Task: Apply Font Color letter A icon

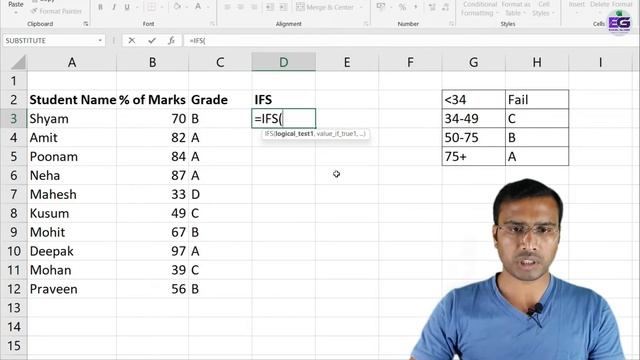Action: point(198,7)
